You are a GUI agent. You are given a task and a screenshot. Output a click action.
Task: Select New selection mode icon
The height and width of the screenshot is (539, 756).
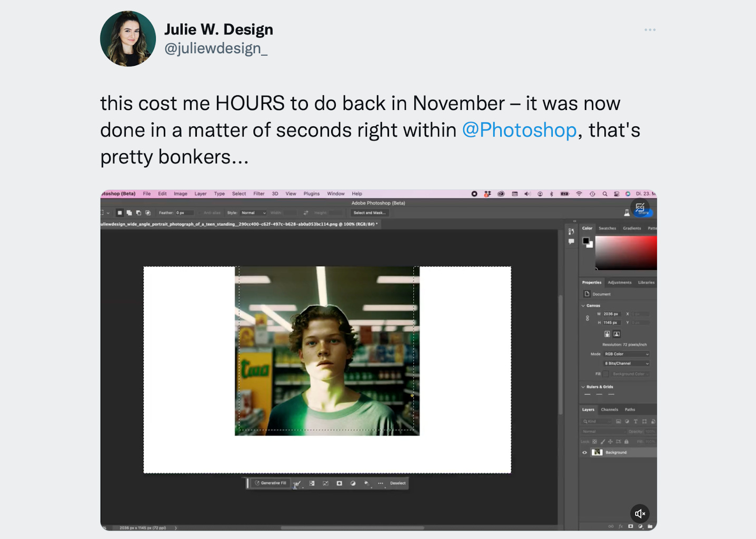[x=120, y=213]
